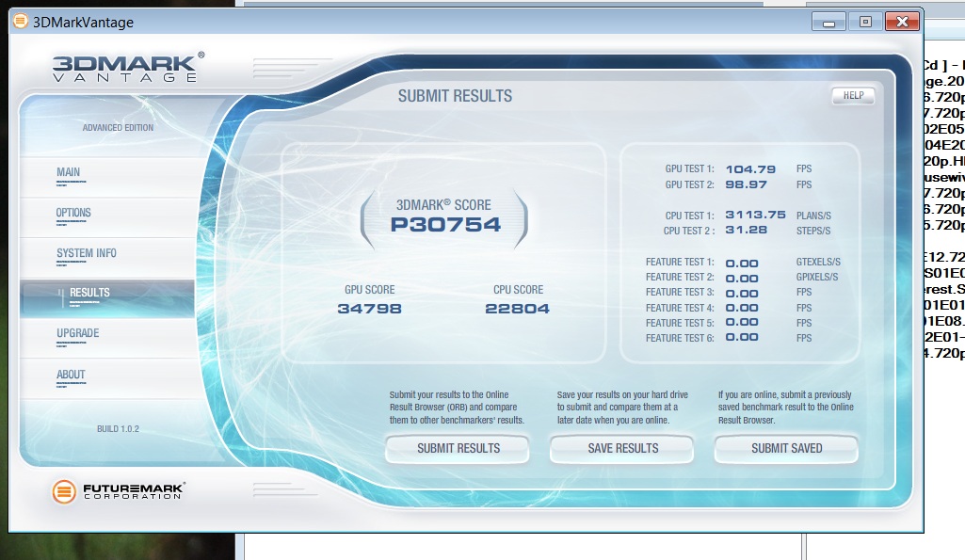The height and width of the screenshot is (560, 965).
Task: Click the 3DMarkVantage title bar app icon
Action: 21,22
